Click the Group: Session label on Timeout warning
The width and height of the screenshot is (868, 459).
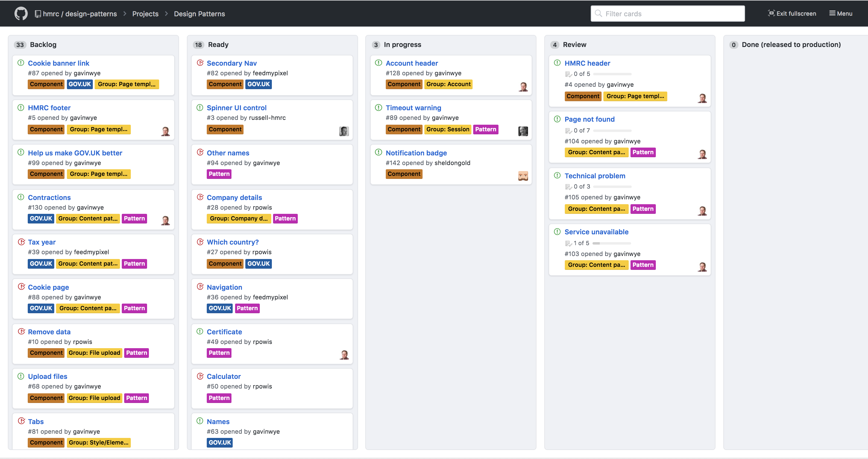(x=448, y=129)
